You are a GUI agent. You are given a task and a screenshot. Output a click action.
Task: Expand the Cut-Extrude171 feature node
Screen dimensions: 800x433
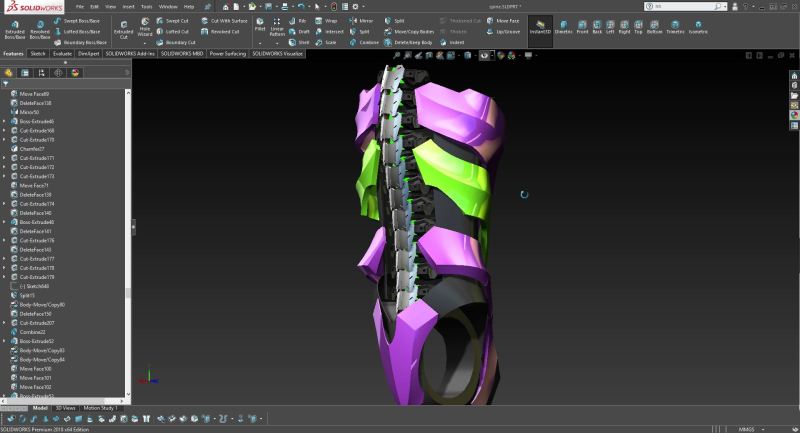[5, 158]
